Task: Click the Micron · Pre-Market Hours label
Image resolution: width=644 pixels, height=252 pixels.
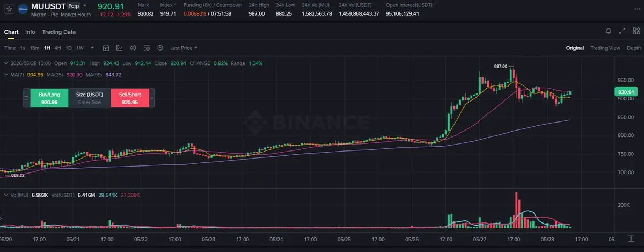Action: point(61,15)
